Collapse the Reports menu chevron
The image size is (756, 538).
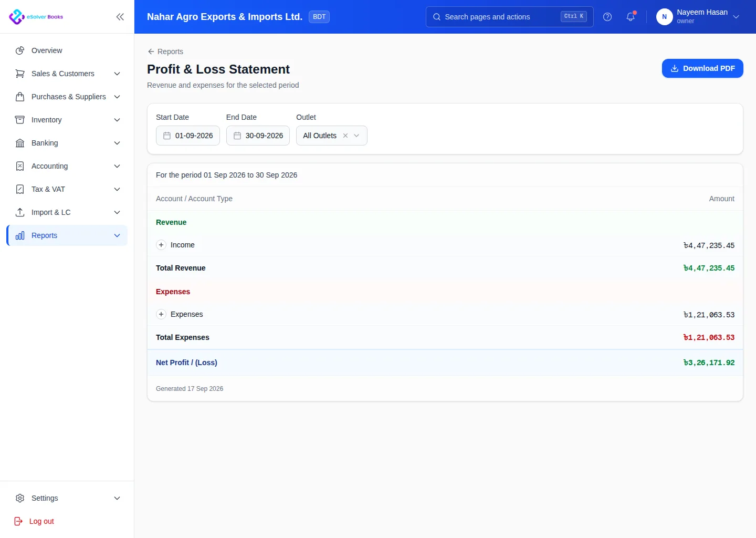tap(117, 235)
